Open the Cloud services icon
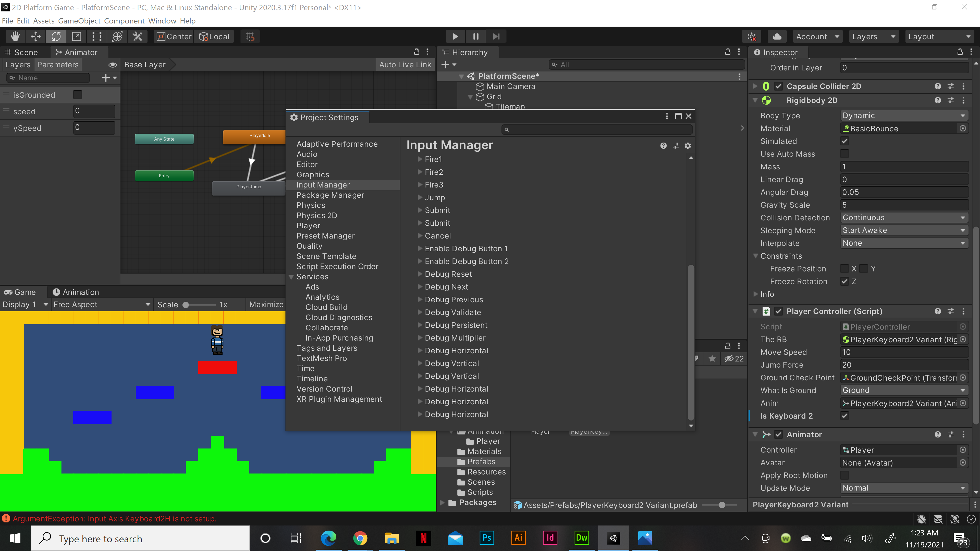Image resolution: width=980 pixels, height=551 pixels. pos(777,36)
